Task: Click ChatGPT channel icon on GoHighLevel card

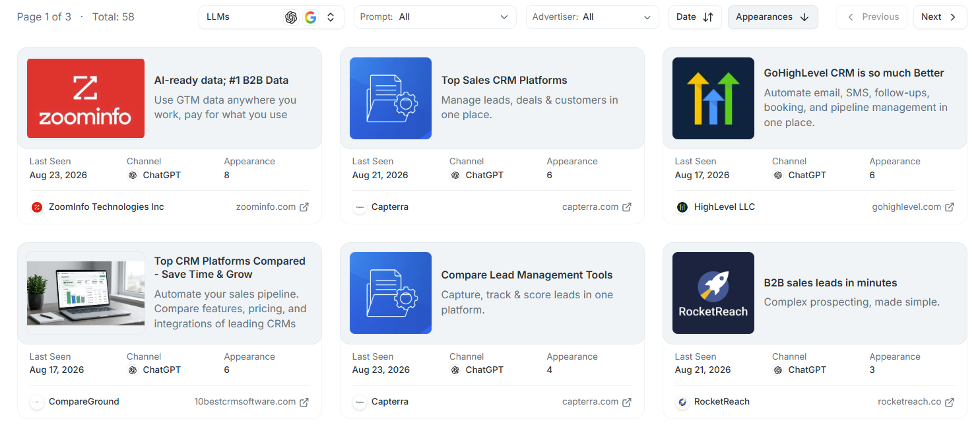Action: (x=778, y=176)
